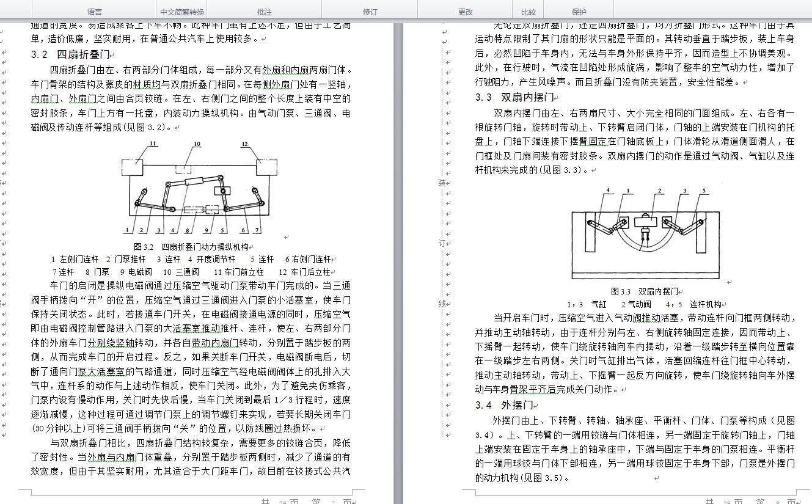The image size is (812, 504).
Task: Click the binding-line mark "订" on page margin
Action: (x=441, y=243)
